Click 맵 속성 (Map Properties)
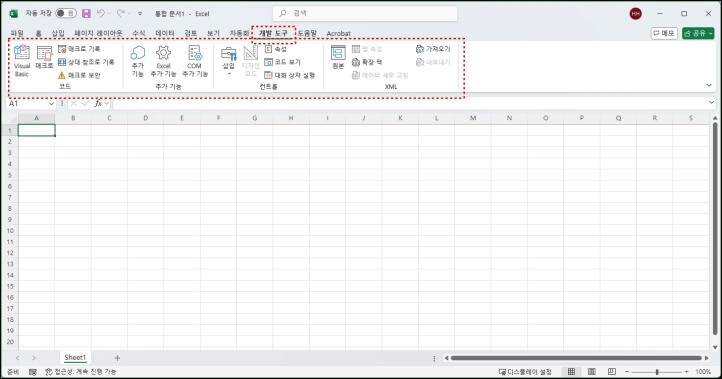The width and height of the screenshot is (722, 379). point(367,49)
